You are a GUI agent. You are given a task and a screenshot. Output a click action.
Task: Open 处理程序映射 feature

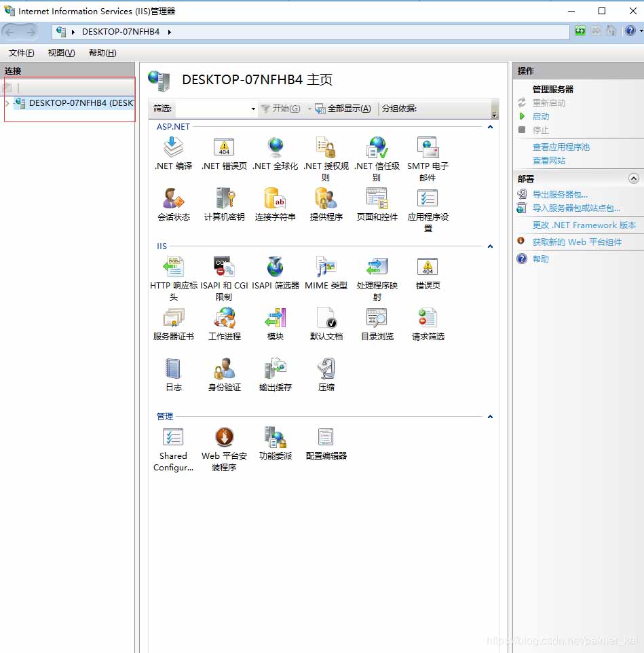coord(377,278)
